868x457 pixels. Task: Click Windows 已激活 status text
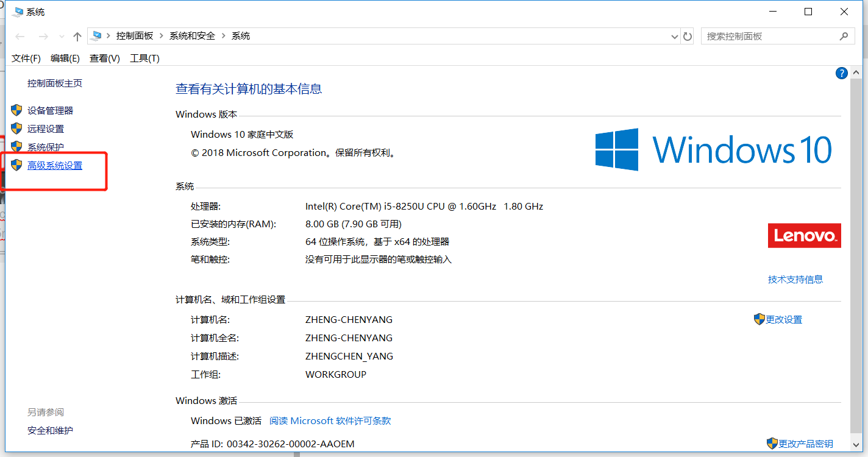tap(226, 421)
